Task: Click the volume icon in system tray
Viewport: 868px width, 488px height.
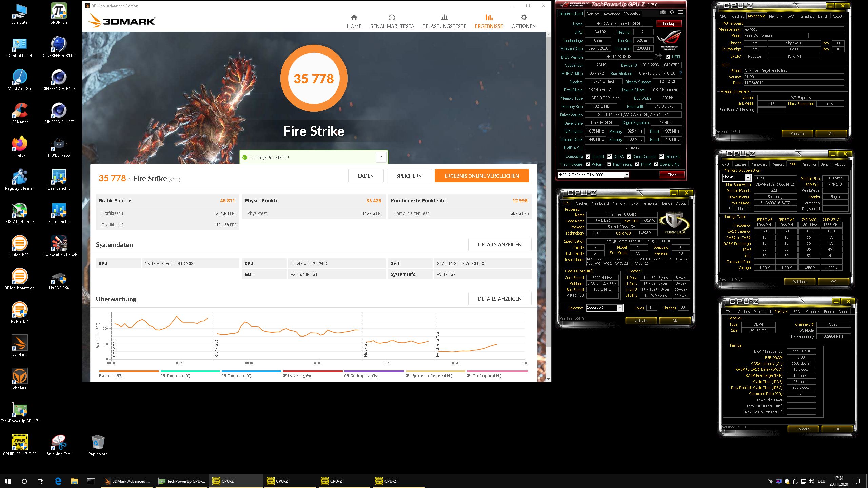Action: [811, 481]
